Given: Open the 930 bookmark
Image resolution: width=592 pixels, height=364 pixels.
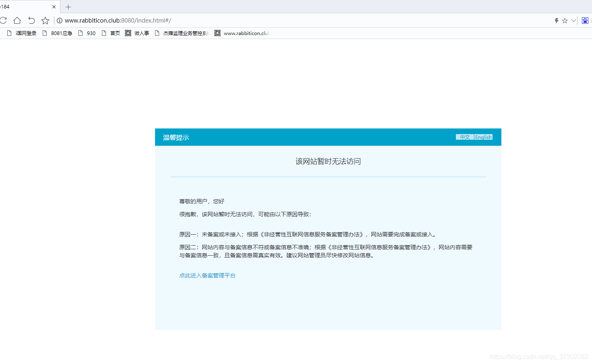Looking at the screenshot, I should click(87, 33).
